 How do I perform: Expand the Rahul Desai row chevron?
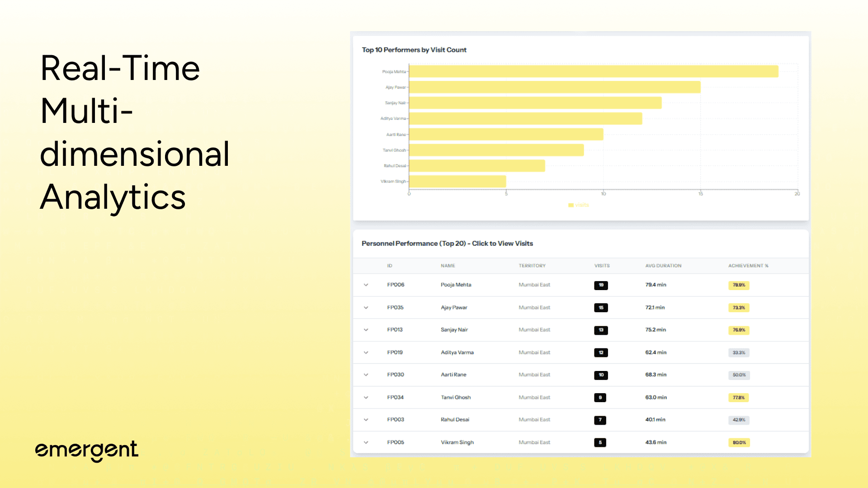coord(366,420)
